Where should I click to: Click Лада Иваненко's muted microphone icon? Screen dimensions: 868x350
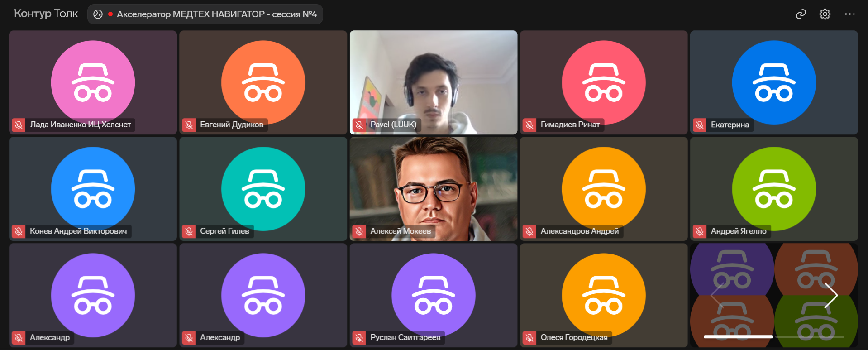click(x=19, y=125)
